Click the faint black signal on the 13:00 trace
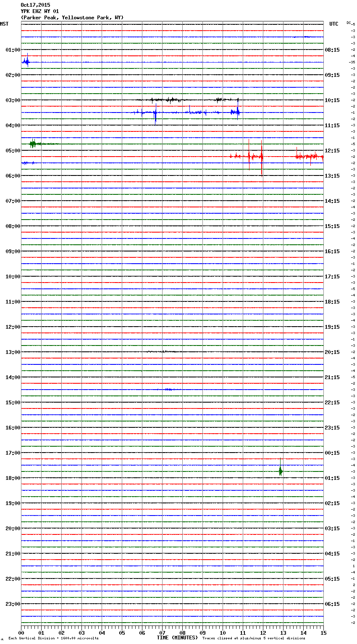 165,351
